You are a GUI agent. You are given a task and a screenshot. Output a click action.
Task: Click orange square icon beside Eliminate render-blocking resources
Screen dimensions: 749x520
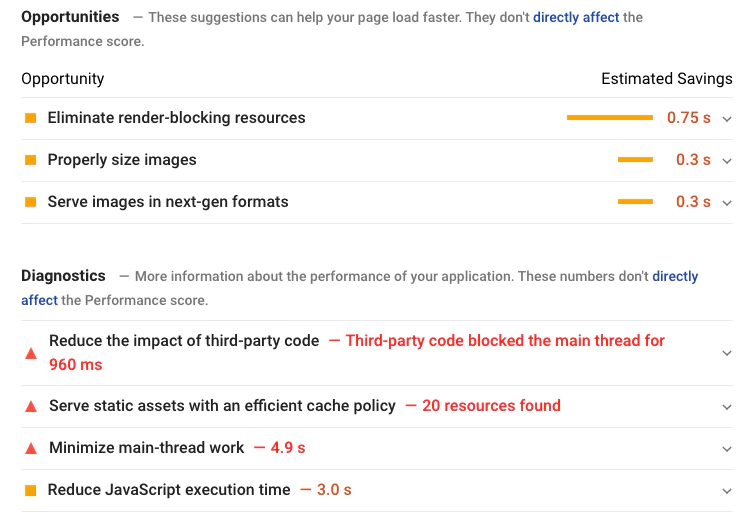point(30,118)
